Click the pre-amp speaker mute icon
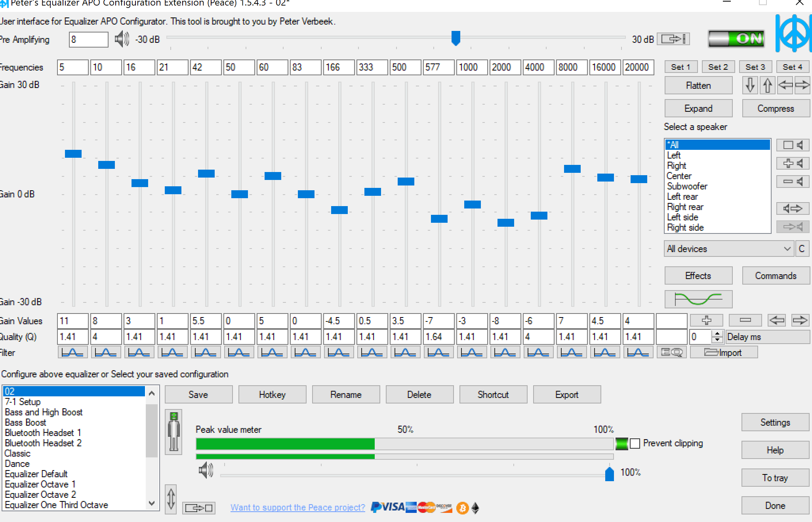812x522 pixels. click(122, 39)
